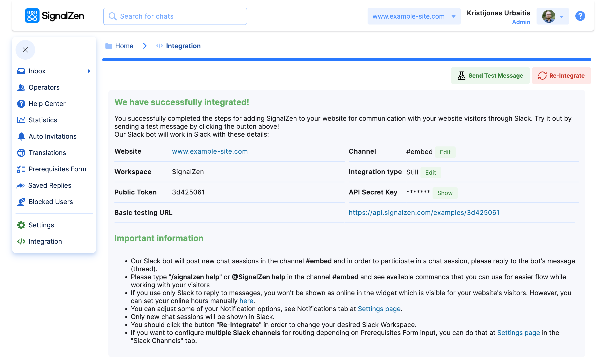Click the SignalZen logo icon
The height and width of the screenshot is (364, 606).
tap(32, 16)
